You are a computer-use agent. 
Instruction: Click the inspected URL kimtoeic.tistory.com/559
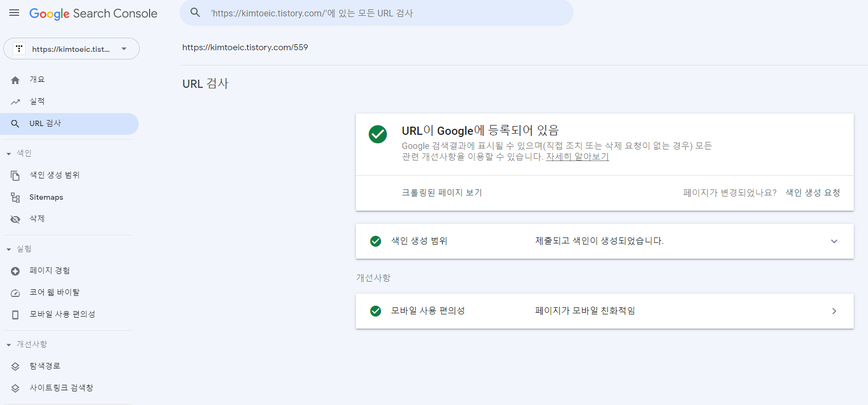[245, 47]
